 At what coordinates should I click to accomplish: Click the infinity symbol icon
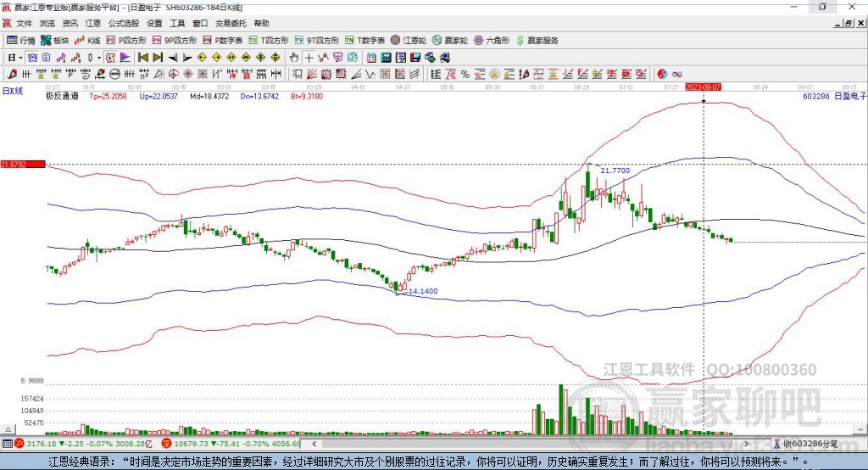(677, 74)
